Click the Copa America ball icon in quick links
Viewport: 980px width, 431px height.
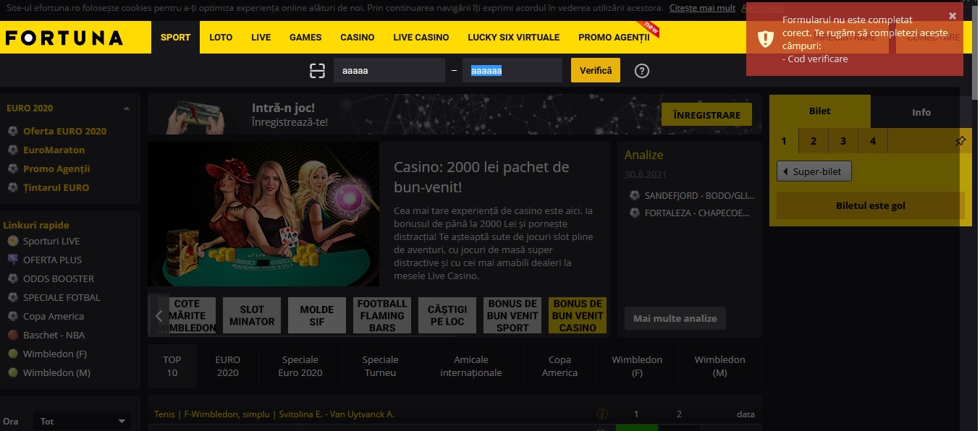tap(12, 316)
